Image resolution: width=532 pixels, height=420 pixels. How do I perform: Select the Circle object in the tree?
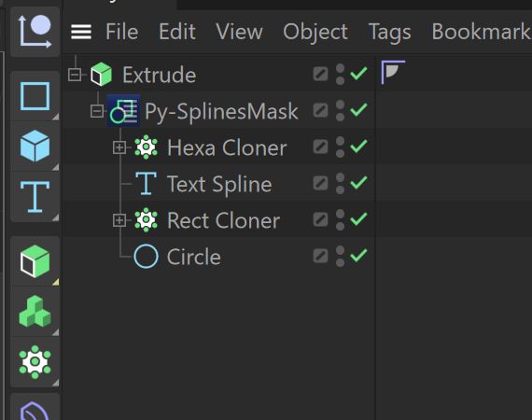(194, 257)
